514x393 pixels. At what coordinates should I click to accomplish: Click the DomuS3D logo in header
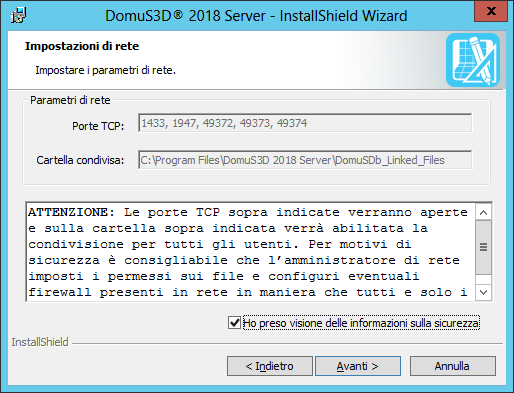(x=473, y=60)
